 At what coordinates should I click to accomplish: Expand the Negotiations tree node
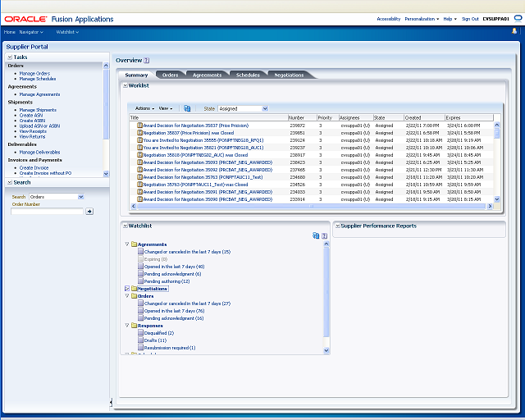(x=127, y=289)
